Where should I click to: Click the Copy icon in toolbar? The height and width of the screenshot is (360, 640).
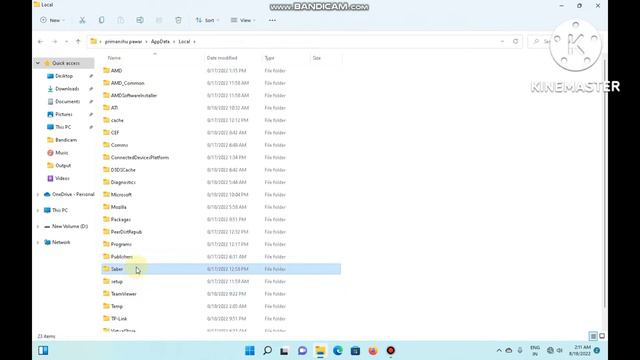pyautogui.click(x=101, y=20)
